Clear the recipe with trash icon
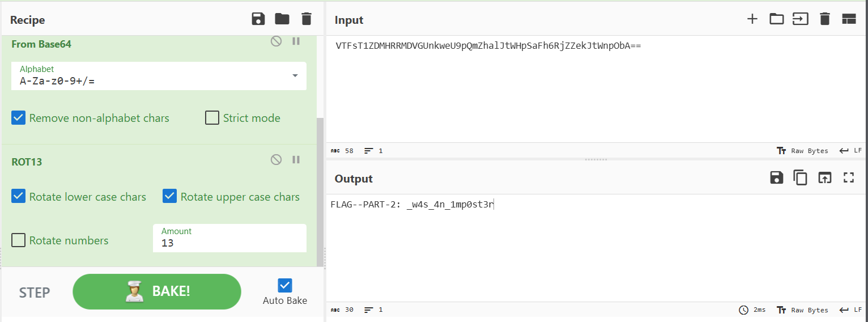 pyautogui.click(x=307, y=19)
